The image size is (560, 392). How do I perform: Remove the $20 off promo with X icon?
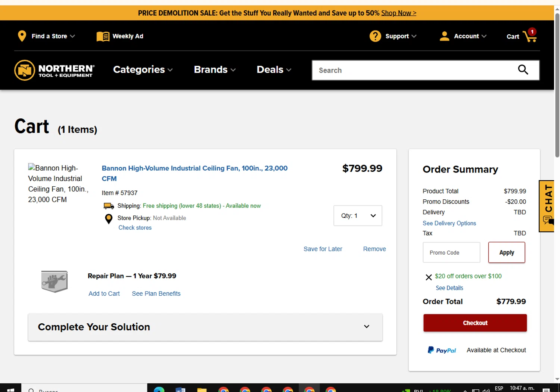[429, 277]
